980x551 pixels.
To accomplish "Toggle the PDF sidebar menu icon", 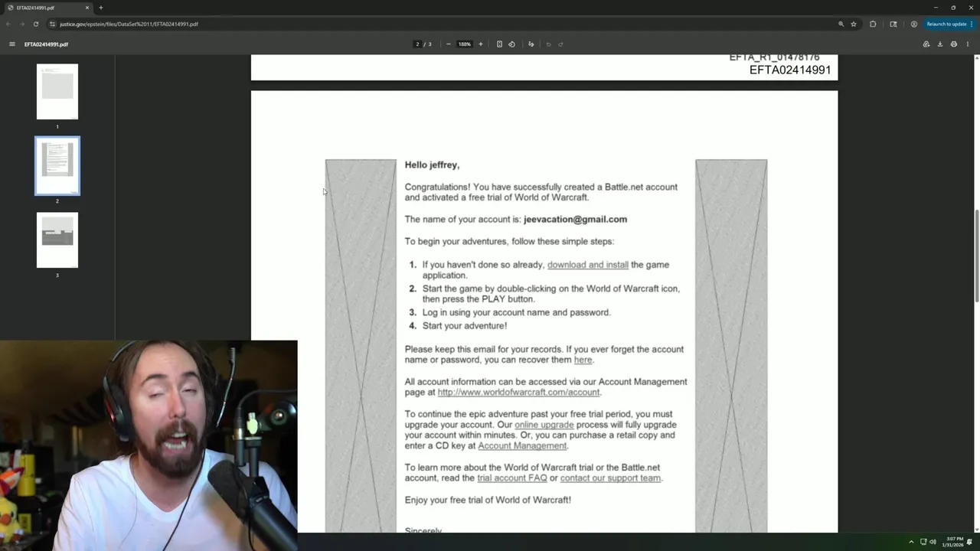I will pyautogui.click(x=11, y=44).
